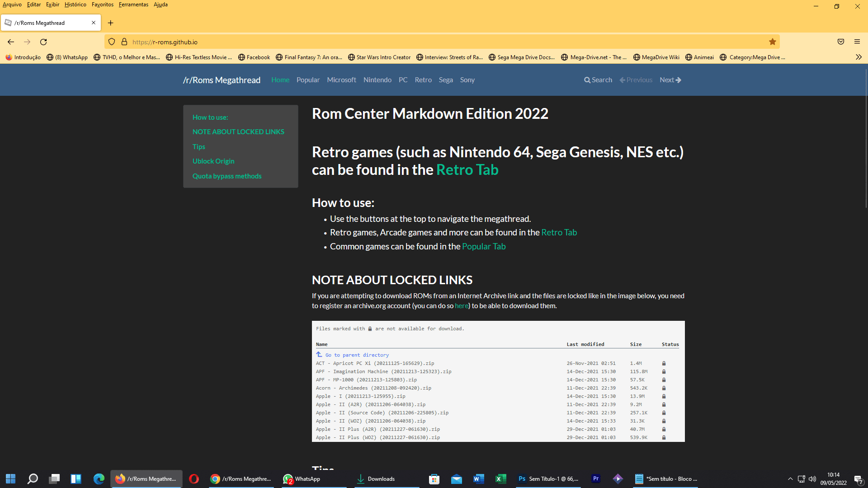Reload the current page
The height and width of the screenshot is (488, 868).
(x=43, y=42)
